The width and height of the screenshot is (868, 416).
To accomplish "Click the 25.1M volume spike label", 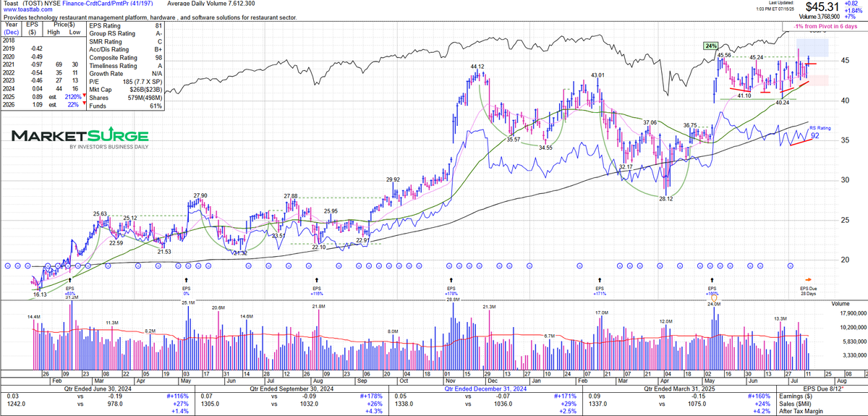I will click(x=187, y=303).
